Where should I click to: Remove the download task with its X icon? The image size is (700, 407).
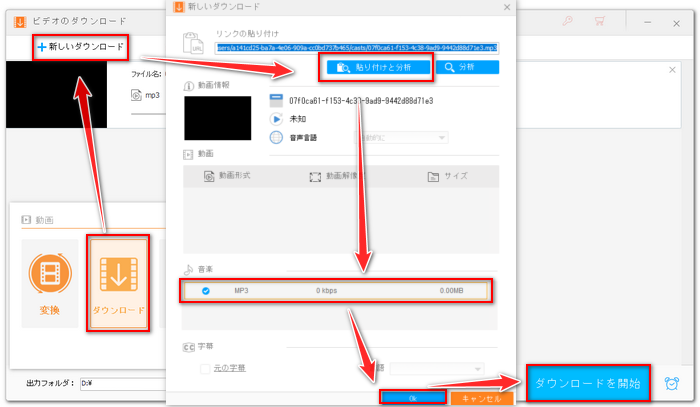pyautogui.click(x=672, y=70)
